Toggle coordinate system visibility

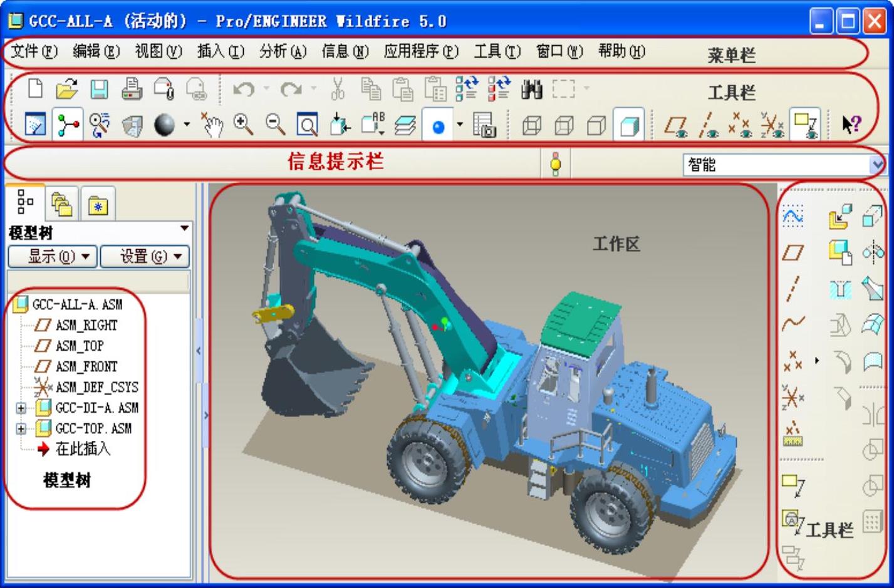tap(772, 125)
